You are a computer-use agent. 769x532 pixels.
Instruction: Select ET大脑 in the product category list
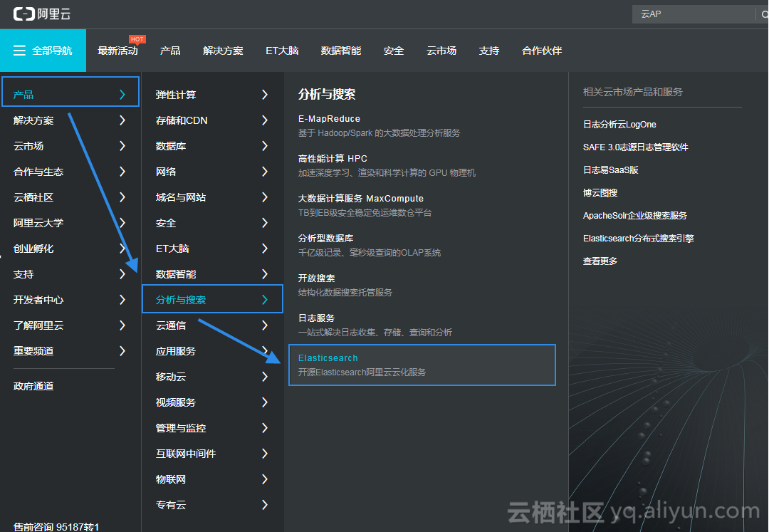point(172,249)
